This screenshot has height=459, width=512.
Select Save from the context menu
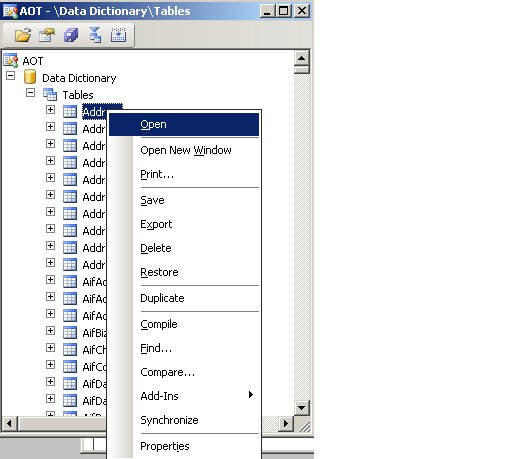pos(184,200)
